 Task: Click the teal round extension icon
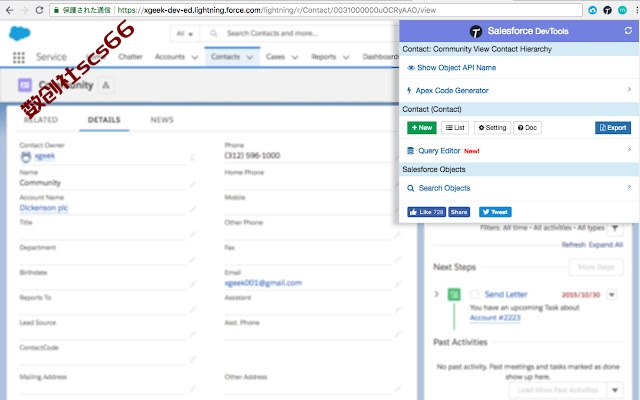pos(622,10)
